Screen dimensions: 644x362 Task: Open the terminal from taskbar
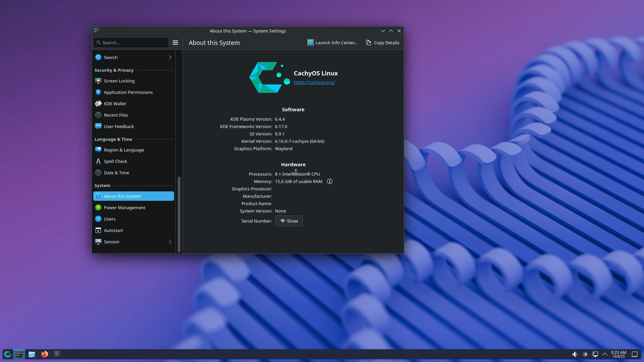coord(57,354)
